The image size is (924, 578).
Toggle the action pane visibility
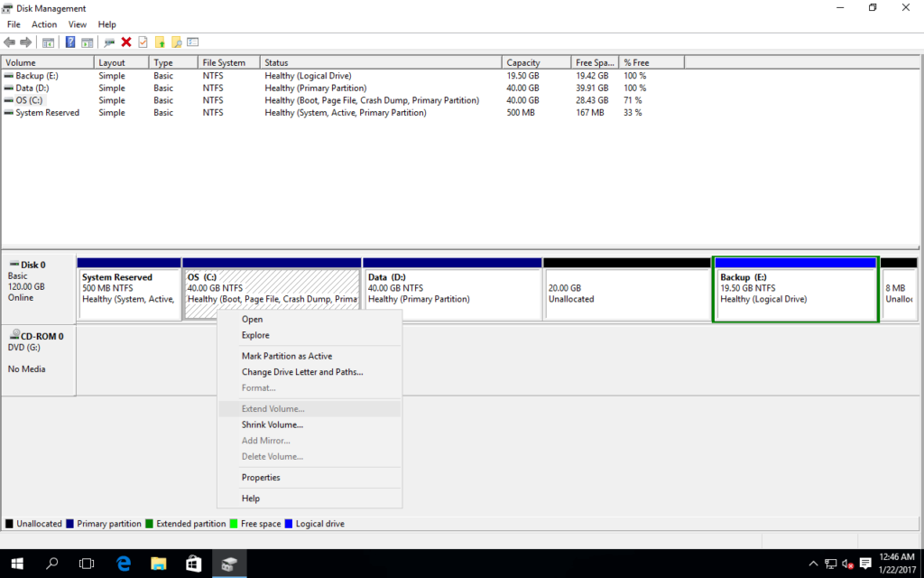pos(86,42)
